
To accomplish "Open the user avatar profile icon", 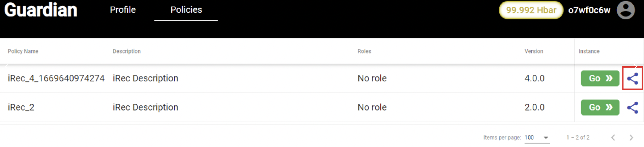I will [625, 10].
